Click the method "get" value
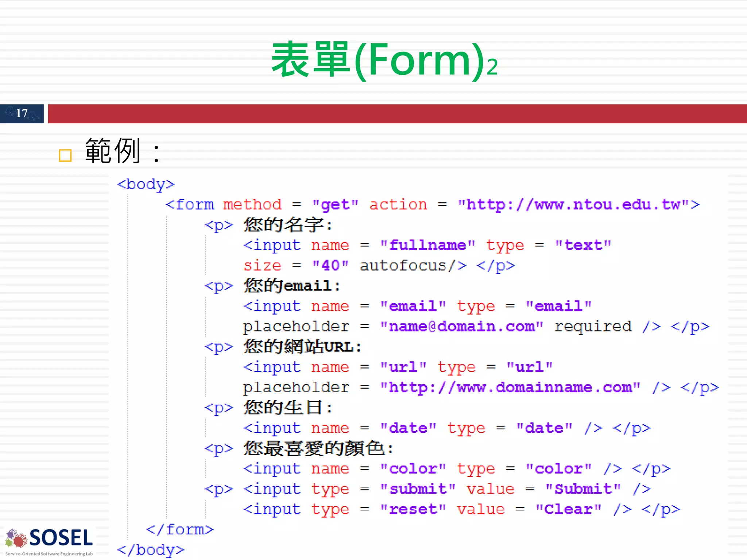The height and width of the screenshot is (560, 747). 335,205
